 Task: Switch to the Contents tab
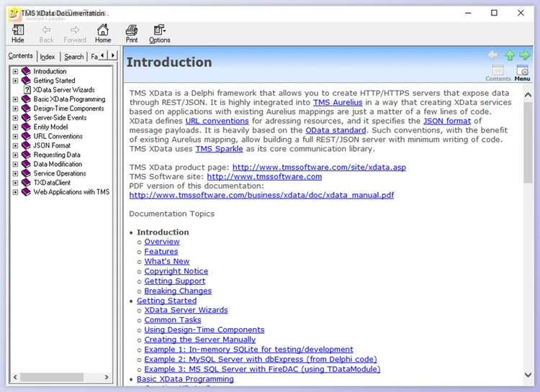[21, 56]
